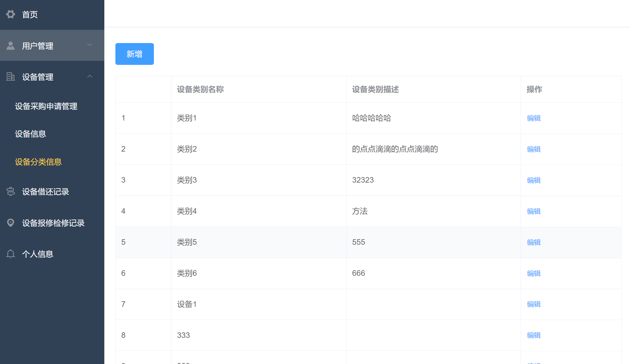Click the 新增 button

134,54
